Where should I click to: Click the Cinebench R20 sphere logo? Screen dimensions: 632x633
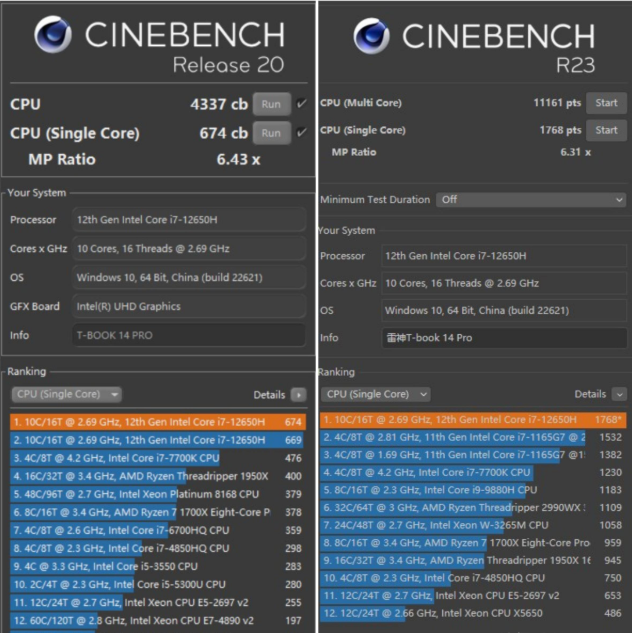[53, 35]
